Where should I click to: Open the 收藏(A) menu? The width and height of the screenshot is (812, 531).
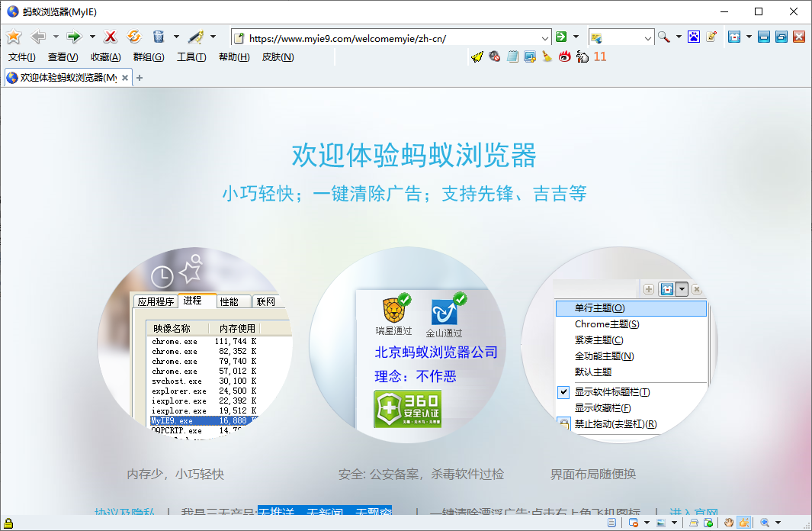[105, 57]
